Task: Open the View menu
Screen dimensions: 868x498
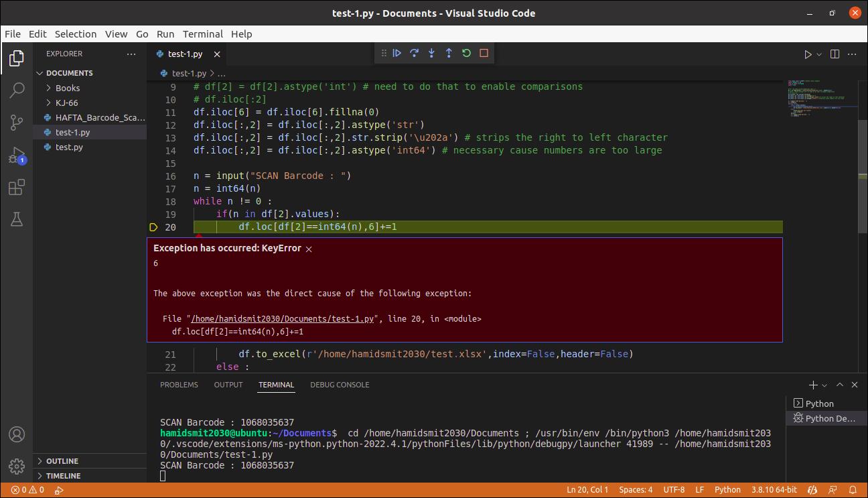Action: point(116,34)
